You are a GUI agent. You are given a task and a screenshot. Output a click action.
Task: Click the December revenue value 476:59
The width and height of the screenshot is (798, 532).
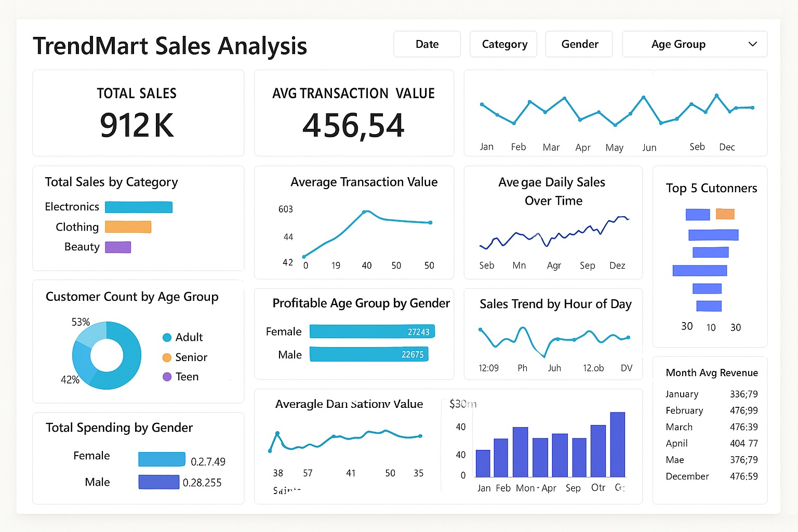coord(743,476)
